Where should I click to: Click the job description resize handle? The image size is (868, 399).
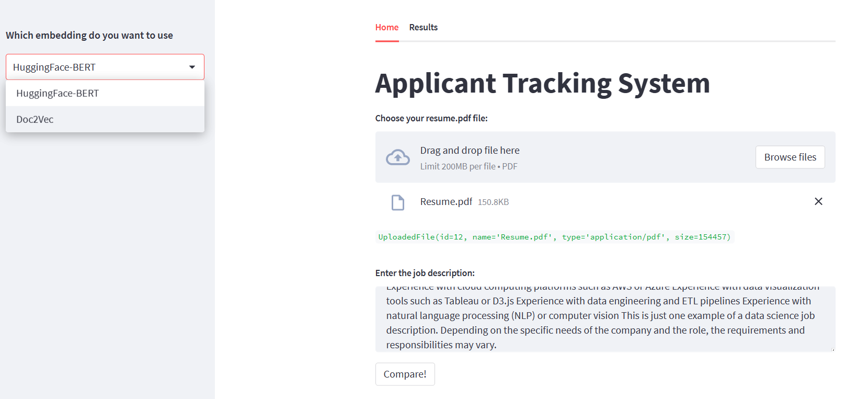[832, 349]
